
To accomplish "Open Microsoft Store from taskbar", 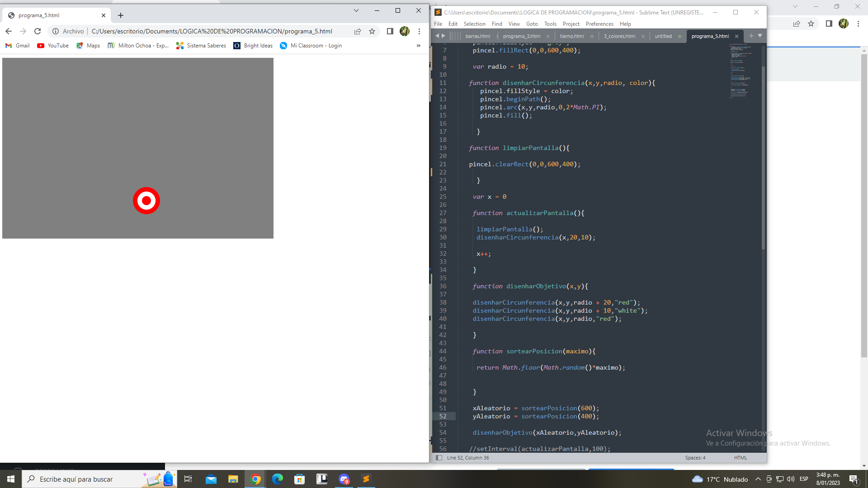I will 299,479.
